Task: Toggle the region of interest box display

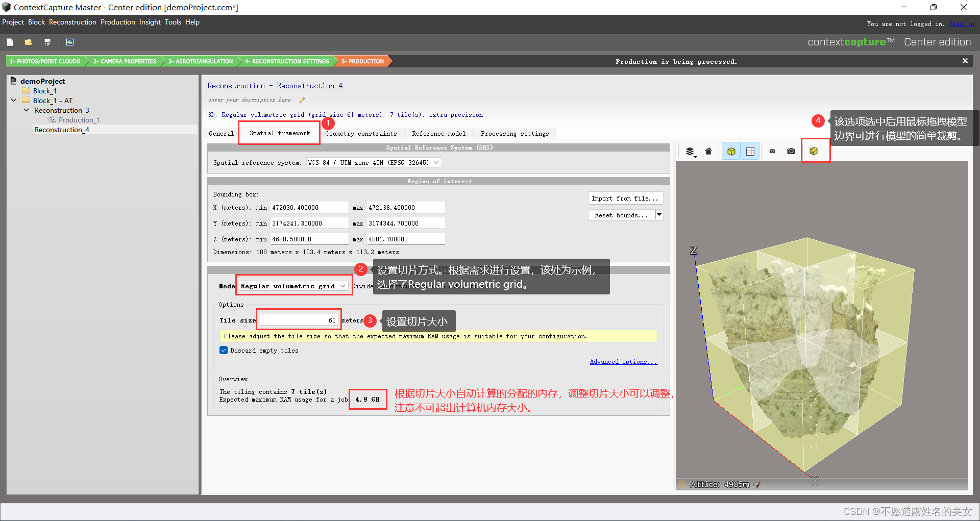Action: (731, 152)
